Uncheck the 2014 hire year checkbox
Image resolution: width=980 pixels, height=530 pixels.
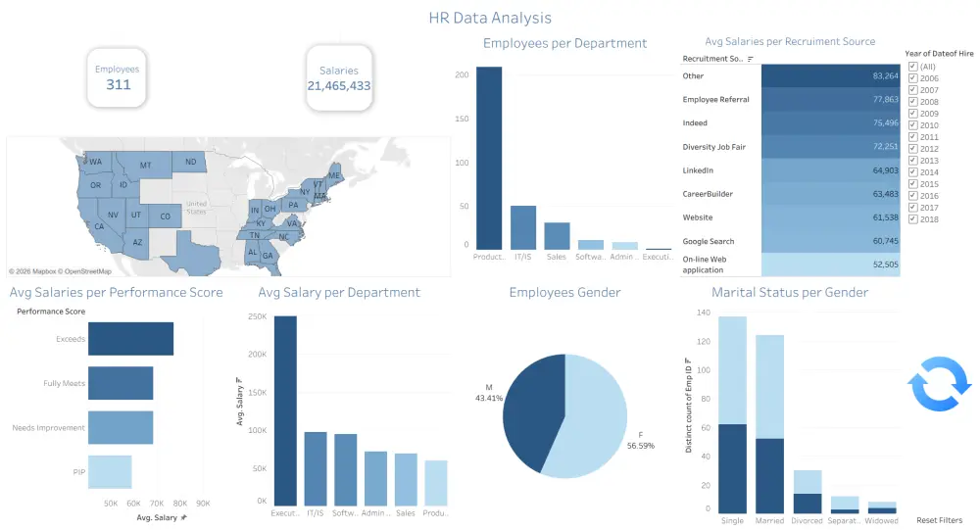pyautogui.click(x=913, y=171)
